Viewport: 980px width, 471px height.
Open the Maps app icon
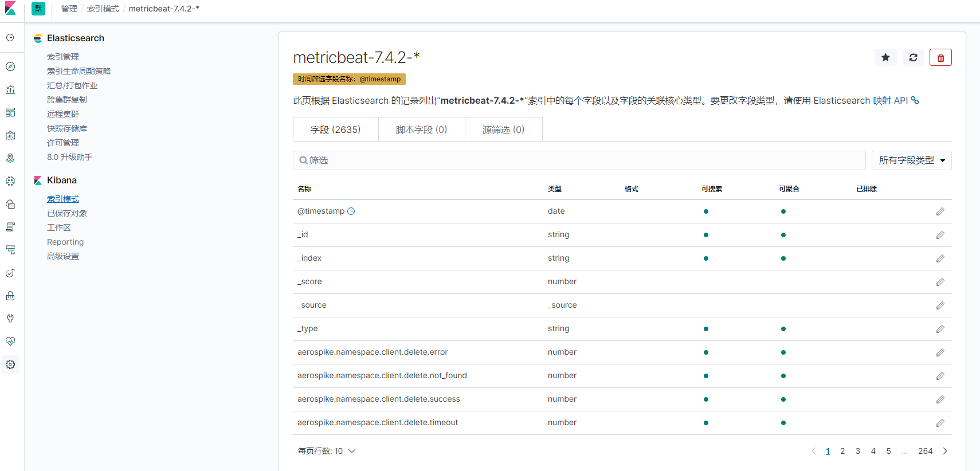(10, 158)
